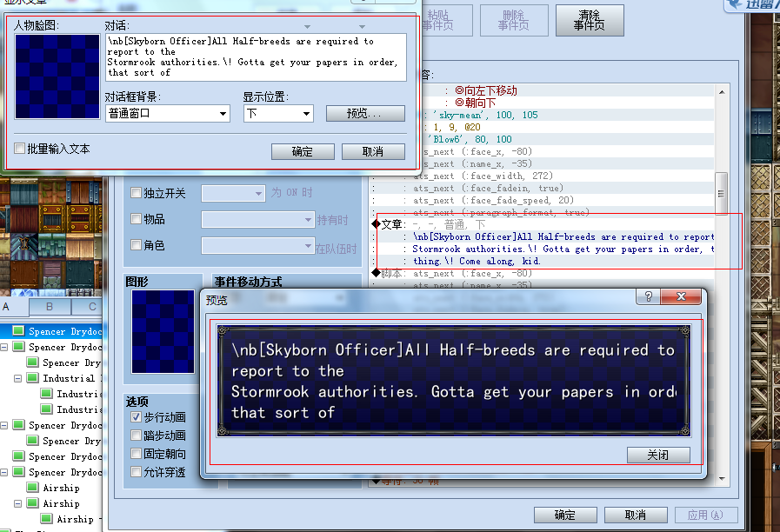Click the event command list scroll down arrow

(x=721, y=478)
